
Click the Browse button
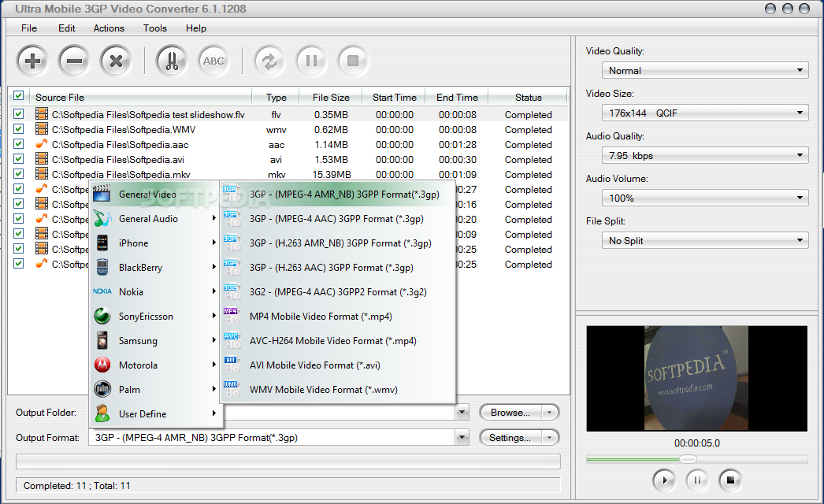click(x=510, y=413)
